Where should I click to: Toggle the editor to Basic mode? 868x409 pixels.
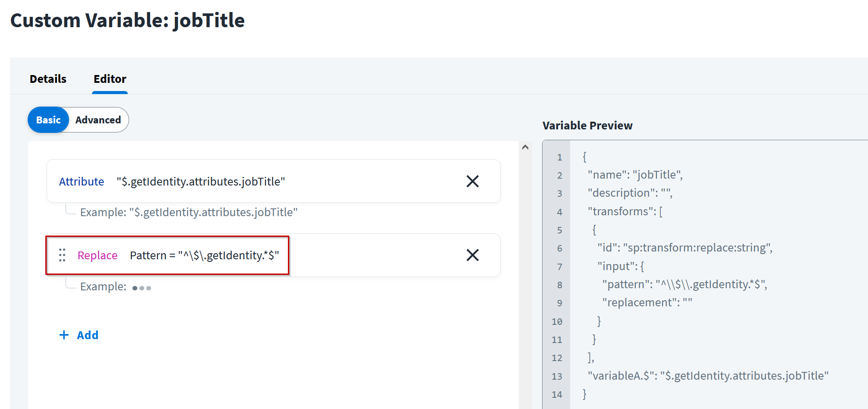tap(48, 120)
